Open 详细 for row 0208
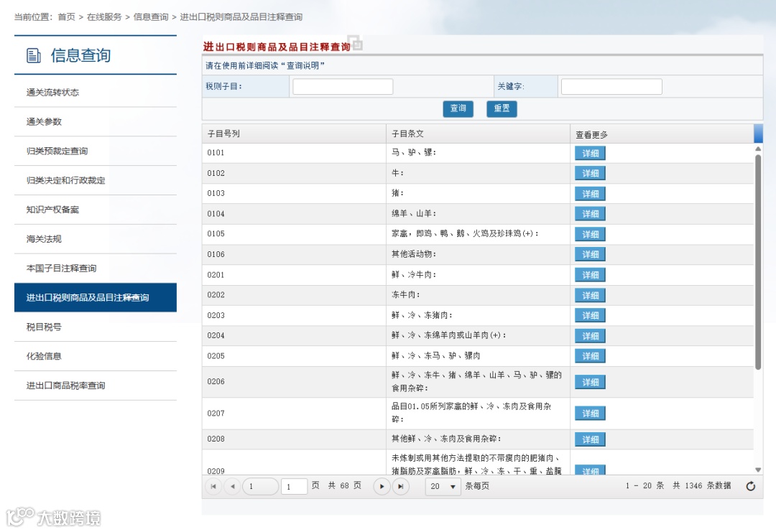776x532 pixels. pos(590,439)
